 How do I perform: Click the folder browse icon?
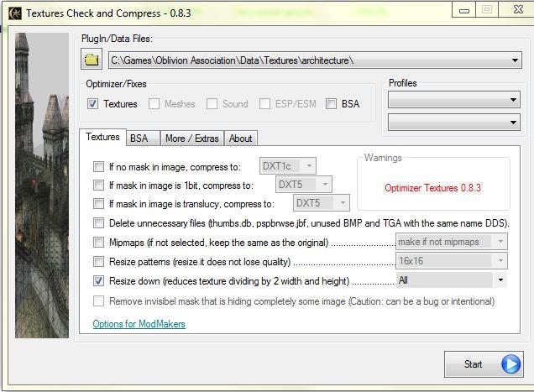pos(92,60)
